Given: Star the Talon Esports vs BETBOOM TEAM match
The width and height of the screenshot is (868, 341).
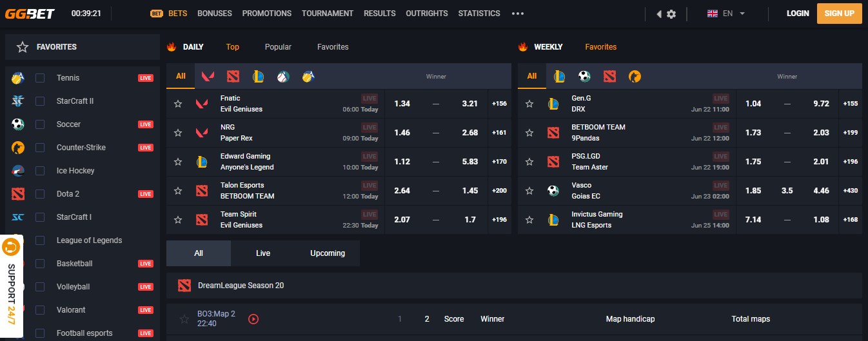Looking at the screenshot, I should click(x=178, y=191).
